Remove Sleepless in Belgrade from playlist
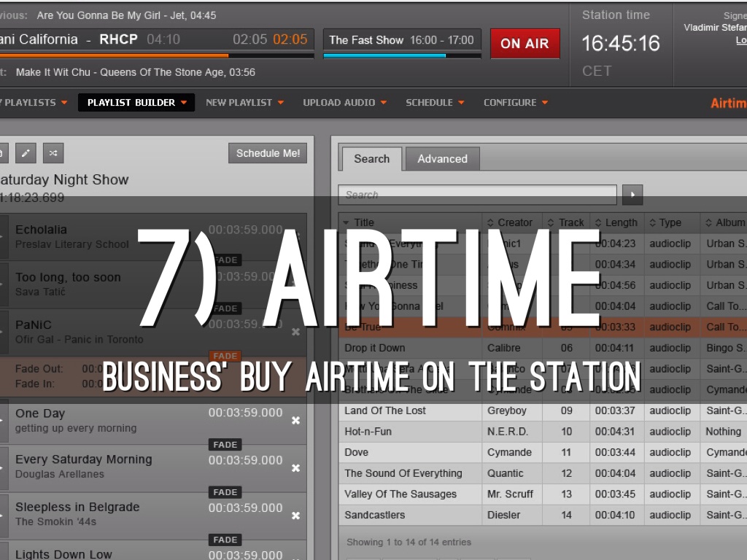 tap(295, 516)
